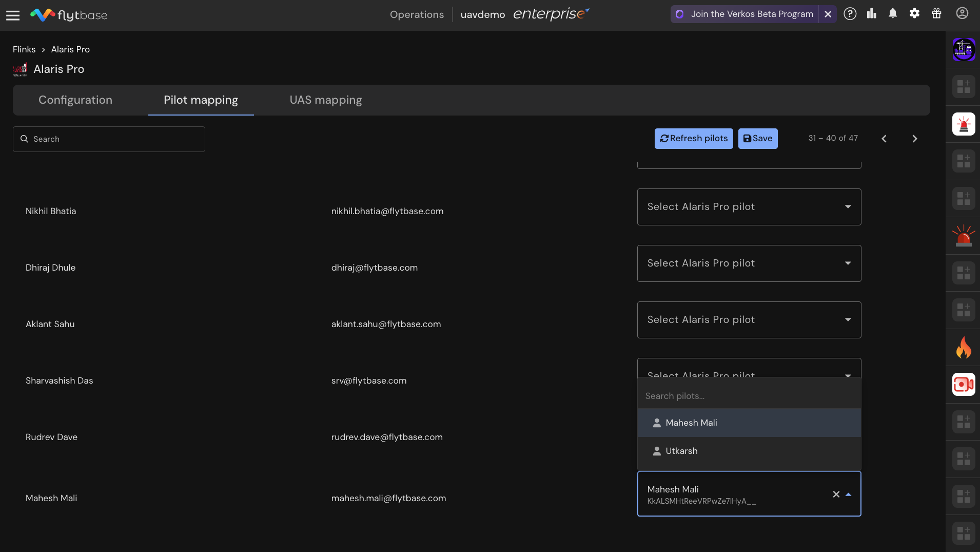Open the hamburger navigation menu
This screenshot has height=552, width=980.
tap(13, 15)
